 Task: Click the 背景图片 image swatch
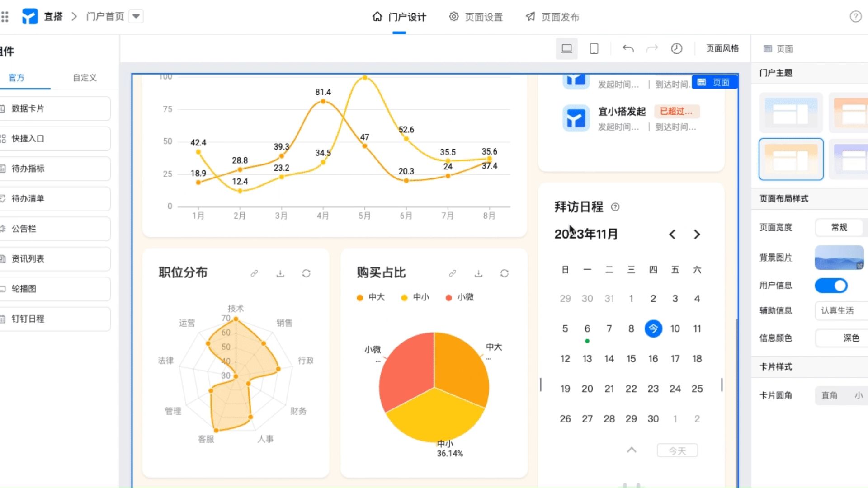click(x=839, y=258)
